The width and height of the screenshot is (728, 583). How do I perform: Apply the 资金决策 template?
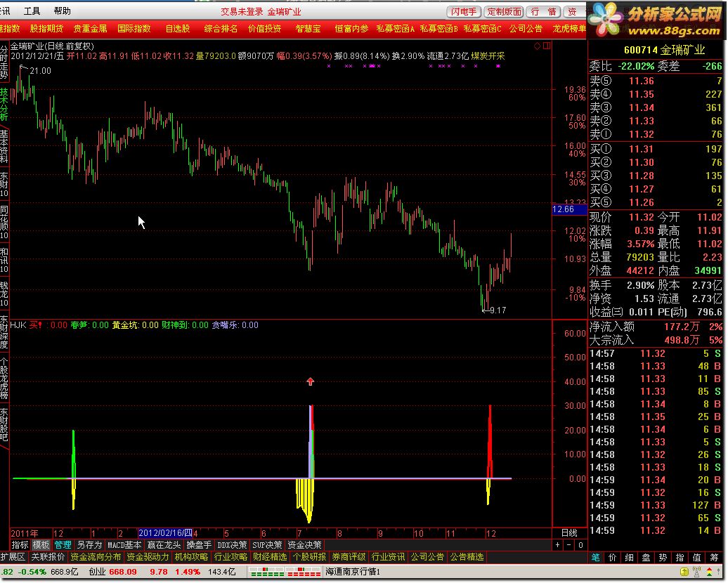[304, 545]
